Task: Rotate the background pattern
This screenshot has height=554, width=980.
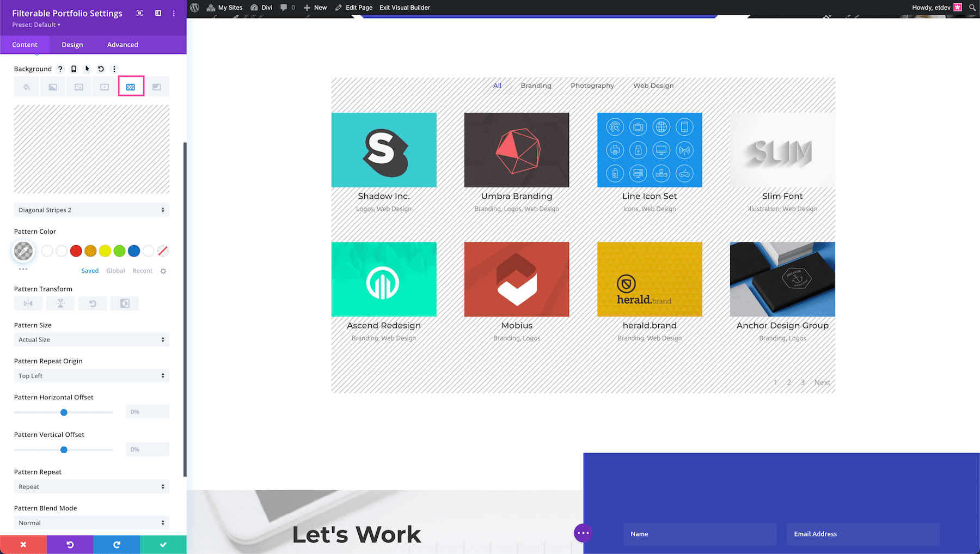Action: 93,303
